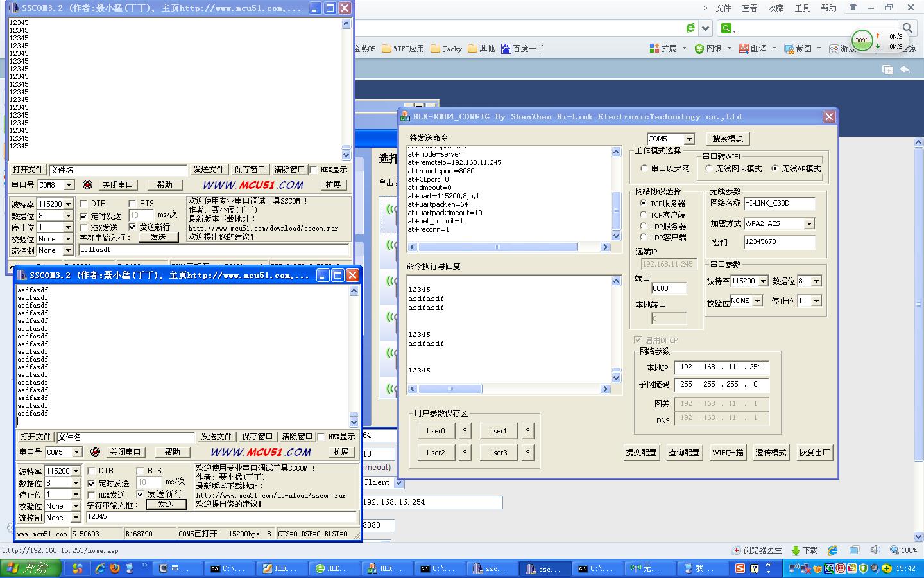Click the 提交配置 button
The image size is (924, 578).
642,452
